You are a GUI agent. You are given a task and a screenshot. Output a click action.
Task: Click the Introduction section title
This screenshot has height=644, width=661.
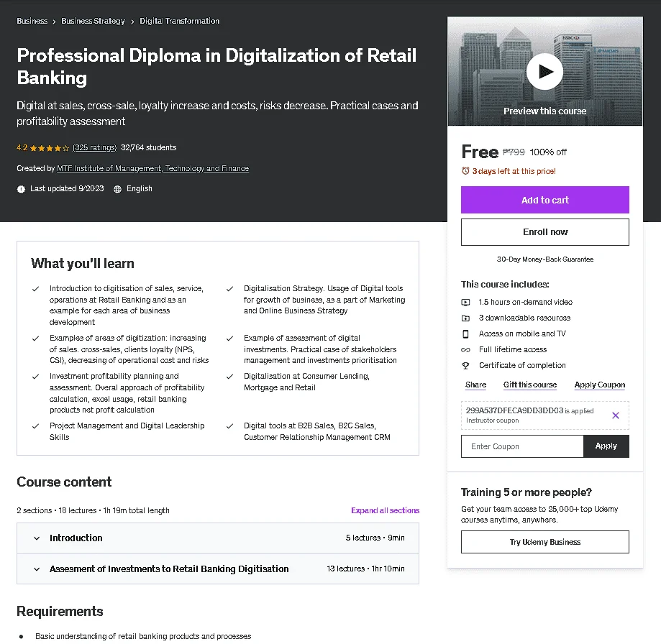click(x=76, y=538)
